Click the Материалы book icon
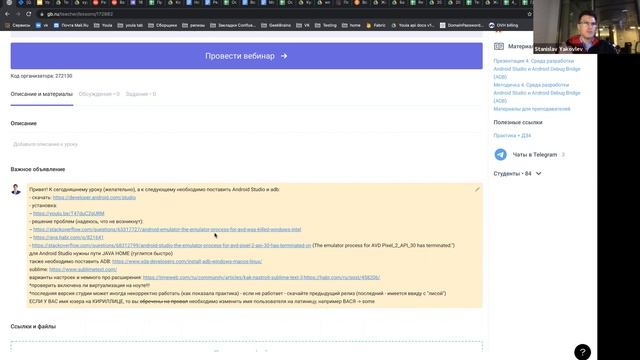The width and height of the screenshot is (640, 360). tap(499, 47)
